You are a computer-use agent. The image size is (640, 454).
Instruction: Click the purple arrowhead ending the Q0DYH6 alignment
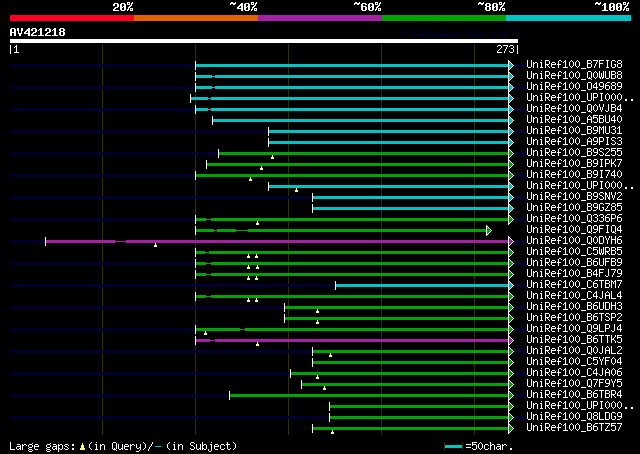click(x=511, y=241)
